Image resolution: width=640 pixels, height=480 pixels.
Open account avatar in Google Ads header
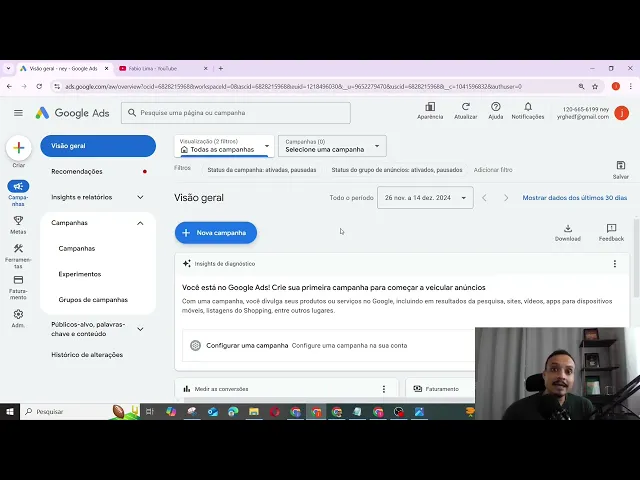(x=622, y=113)
